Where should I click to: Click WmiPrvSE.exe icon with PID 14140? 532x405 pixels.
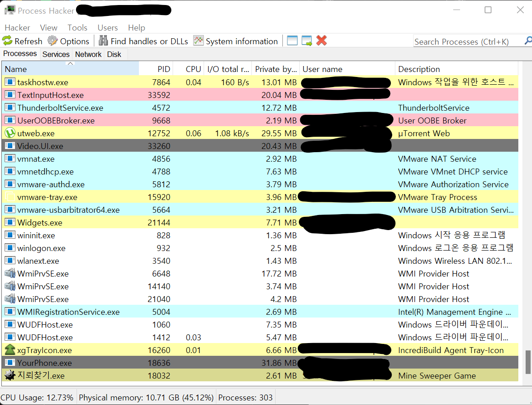click(x=10, y=286)
